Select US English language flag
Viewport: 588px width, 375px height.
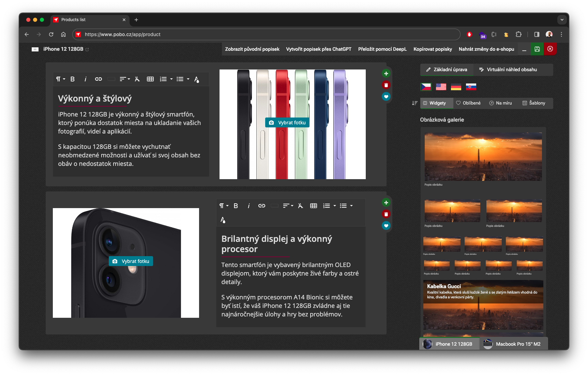[x=441, y=87]
